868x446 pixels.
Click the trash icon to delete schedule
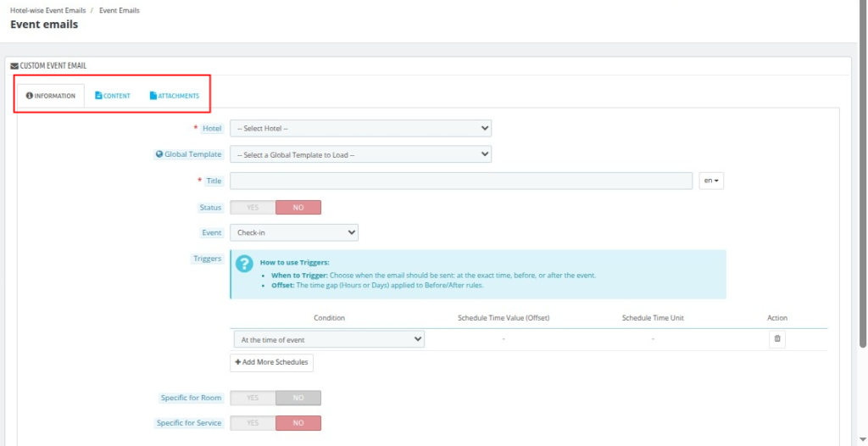pos(777,339)
